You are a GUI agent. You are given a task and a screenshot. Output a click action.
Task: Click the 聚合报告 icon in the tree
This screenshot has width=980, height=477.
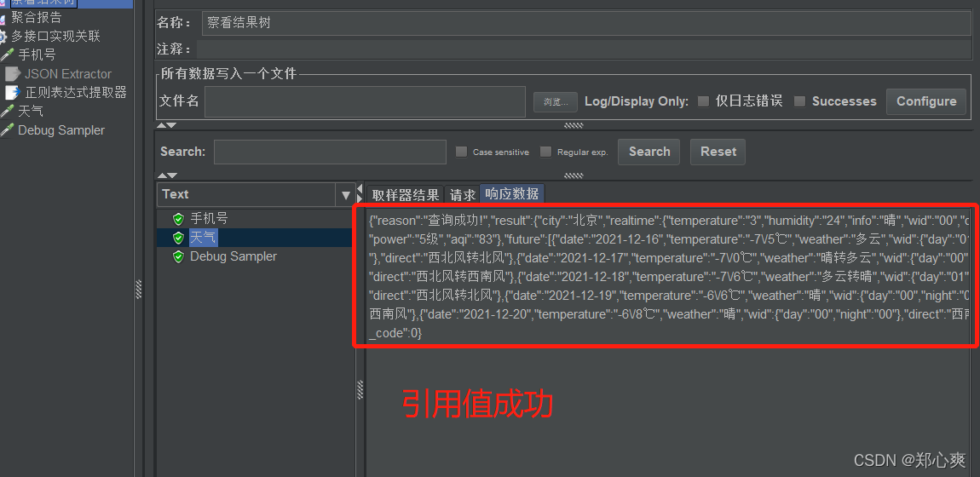tap(3, 19)
